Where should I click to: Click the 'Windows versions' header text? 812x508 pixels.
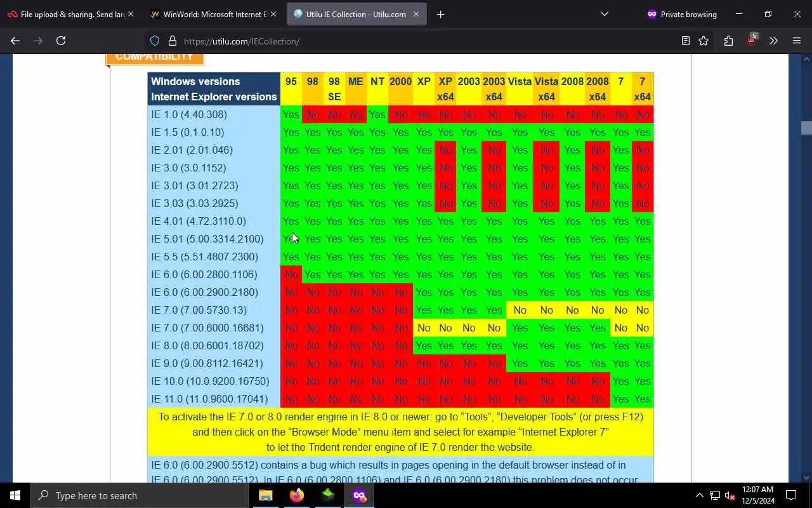tap(195, 81)
